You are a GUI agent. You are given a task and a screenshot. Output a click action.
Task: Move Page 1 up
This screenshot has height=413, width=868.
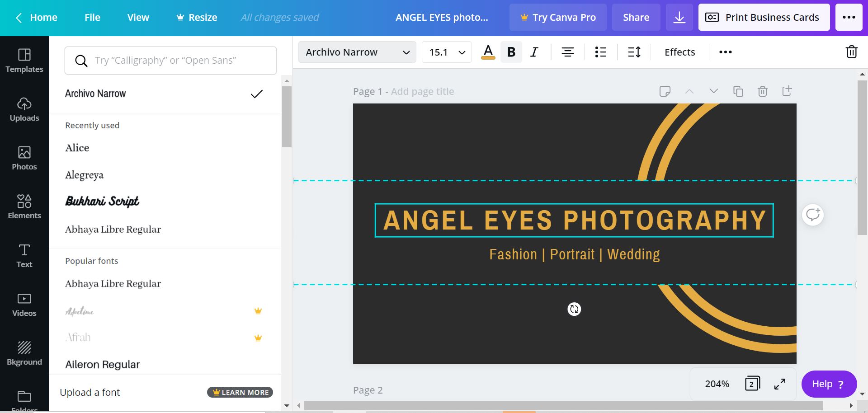pos(689,91)
